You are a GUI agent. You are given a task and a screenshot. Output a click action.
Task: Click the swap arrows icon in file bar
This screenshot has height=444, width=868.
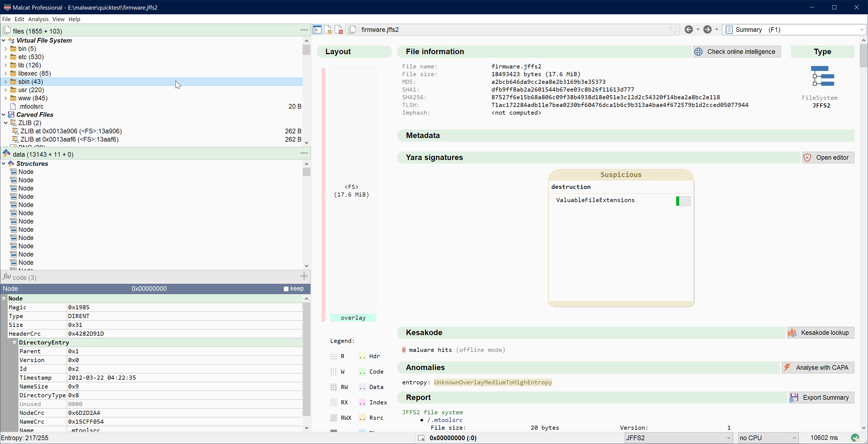[673, 30]
